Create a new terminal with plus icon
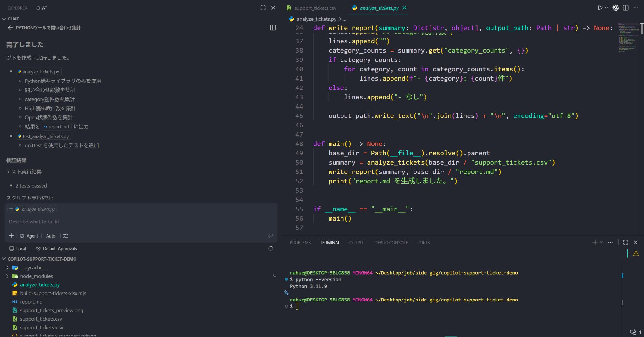644x337 pixels. point(595,242)
